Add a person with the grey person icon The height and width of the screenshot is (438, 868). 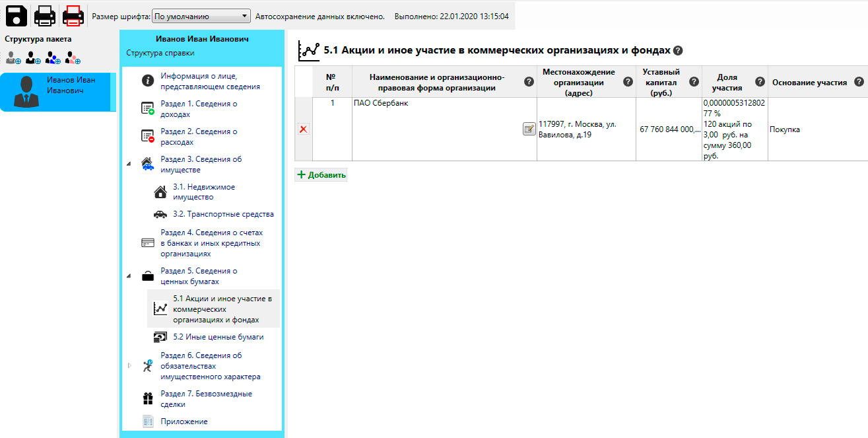[x=14, y=58]
